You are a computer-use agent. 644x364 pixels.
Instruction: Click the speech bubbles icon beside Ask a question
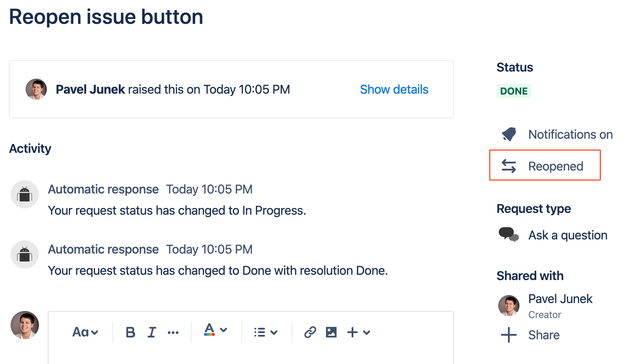508,235
